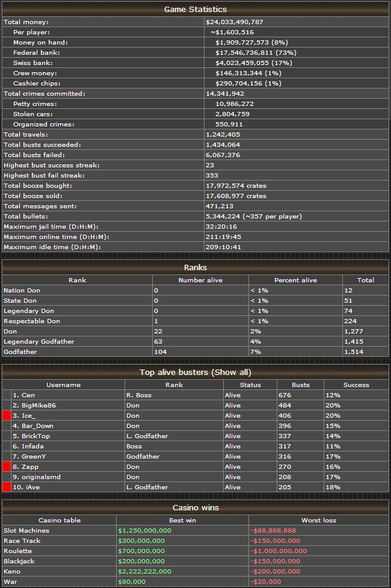Select Godfather total count 1,514

(354, 351)
